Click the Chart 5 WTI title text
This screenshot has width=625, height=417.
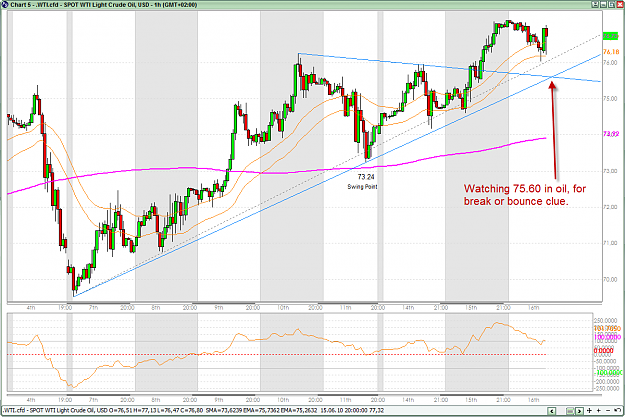click(x=104, y=5)
